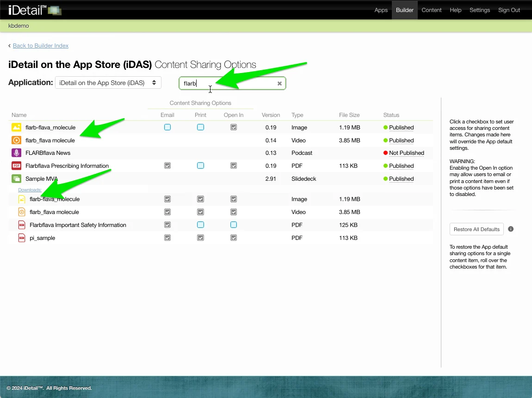Open the Builder tab
The width and height of the screenshot is (532, 398).
pyautogui.click(x=404, y=10)
